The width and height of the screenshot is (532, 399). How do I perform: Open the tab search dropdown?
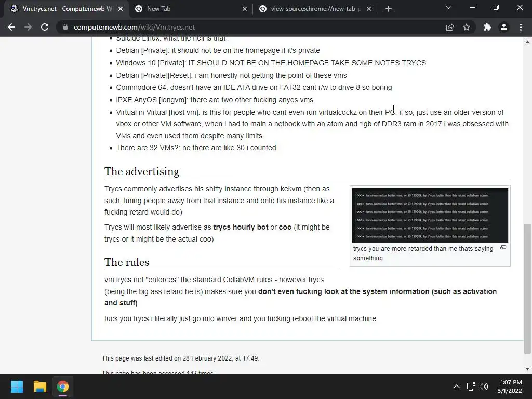point(448,7)
